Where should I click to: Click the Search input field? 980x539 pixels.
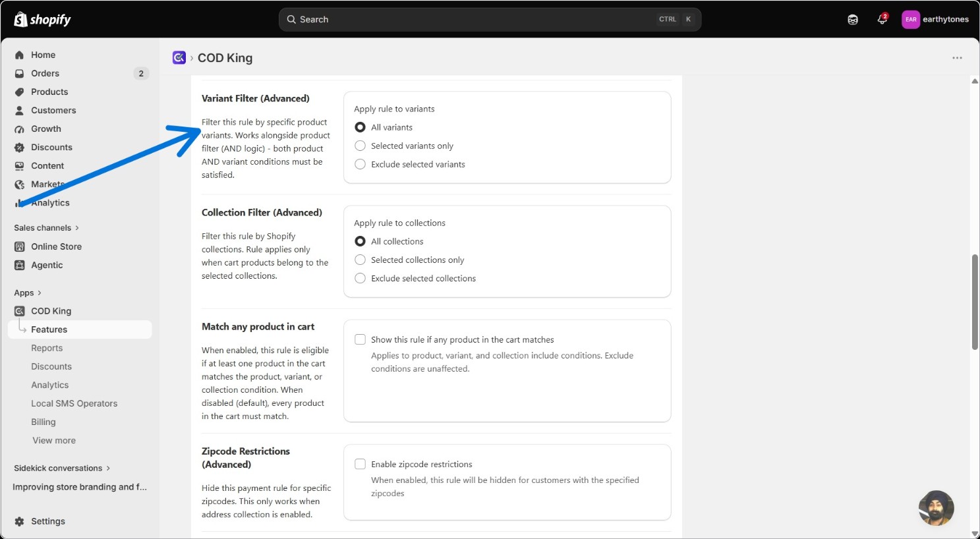pyautogui.click(x=490, y=20)
